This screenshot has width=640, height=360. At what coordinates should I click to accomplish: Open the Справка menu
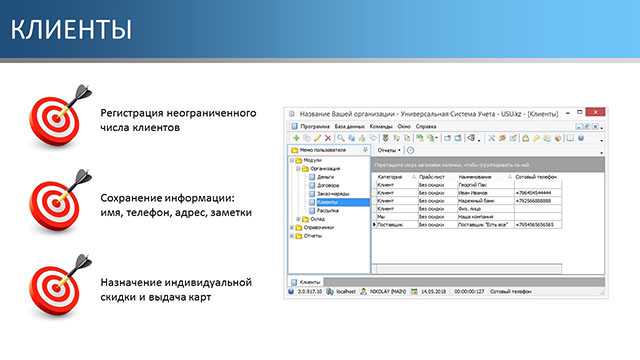tap(426, 127)
